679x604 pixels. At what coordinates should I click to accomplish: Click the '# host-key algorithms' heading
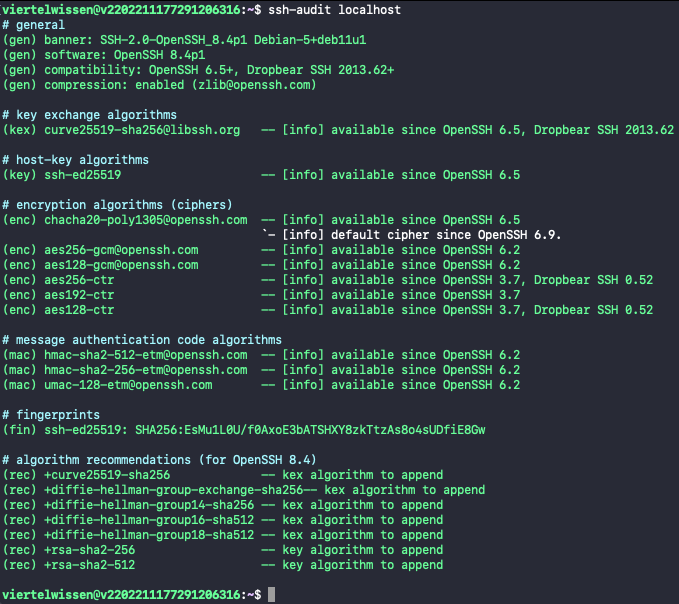tap(75, 160)
